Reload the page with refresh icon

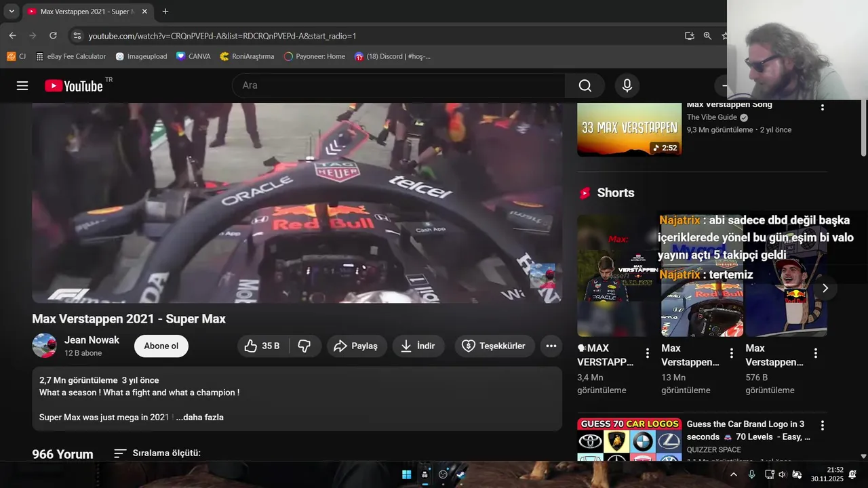pos(53,36)
